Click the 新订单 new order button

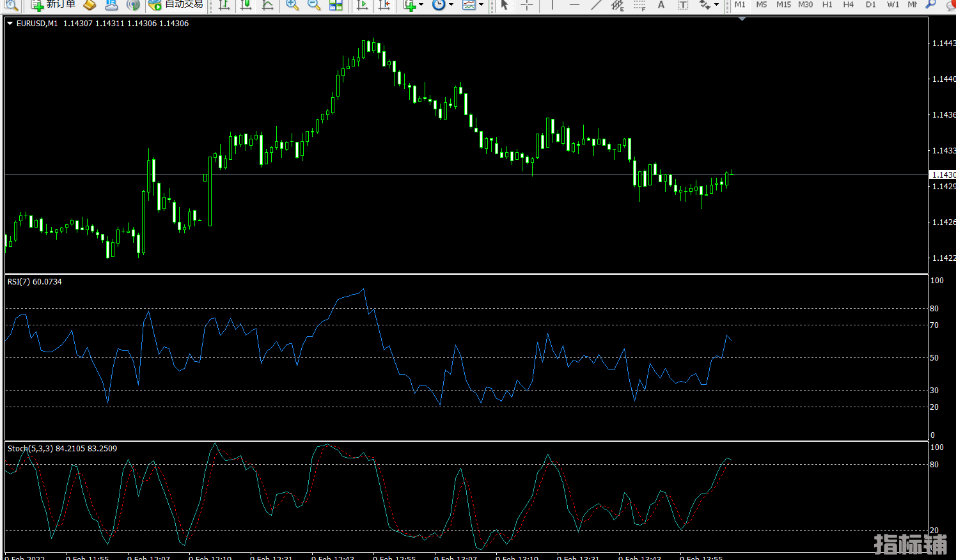pos(54,5)
